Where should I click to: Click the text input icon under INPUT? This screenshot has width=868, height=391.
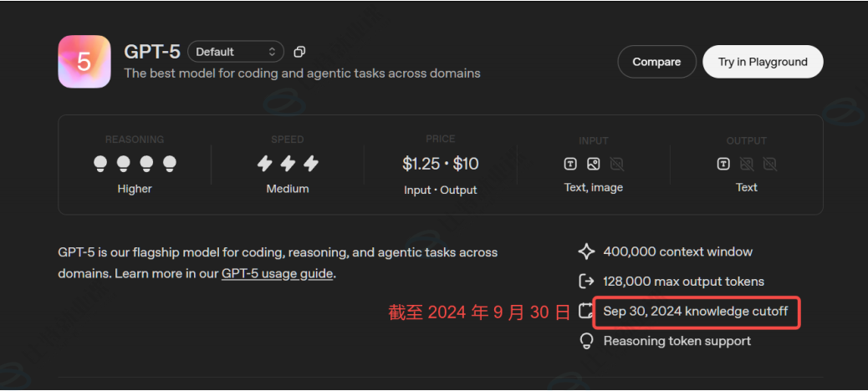[x=570, y=165]
